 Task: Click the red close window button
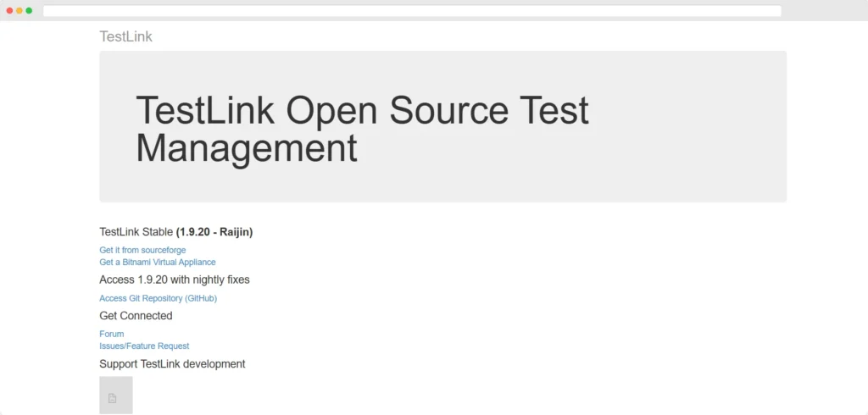(x=10, y=11)
